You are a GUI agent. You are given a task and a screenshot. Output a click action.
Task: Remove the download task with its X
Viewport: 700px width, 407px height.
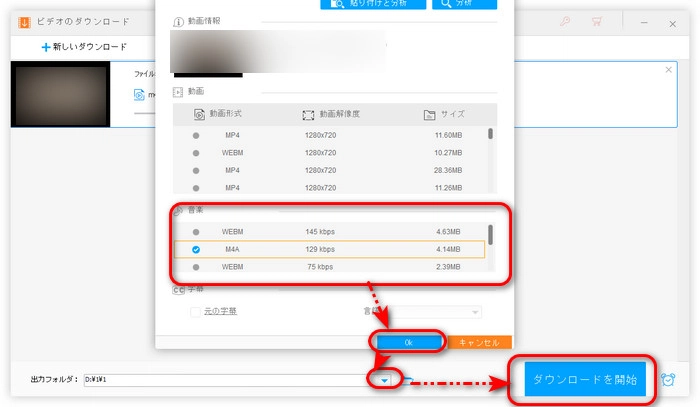[668, 70]
